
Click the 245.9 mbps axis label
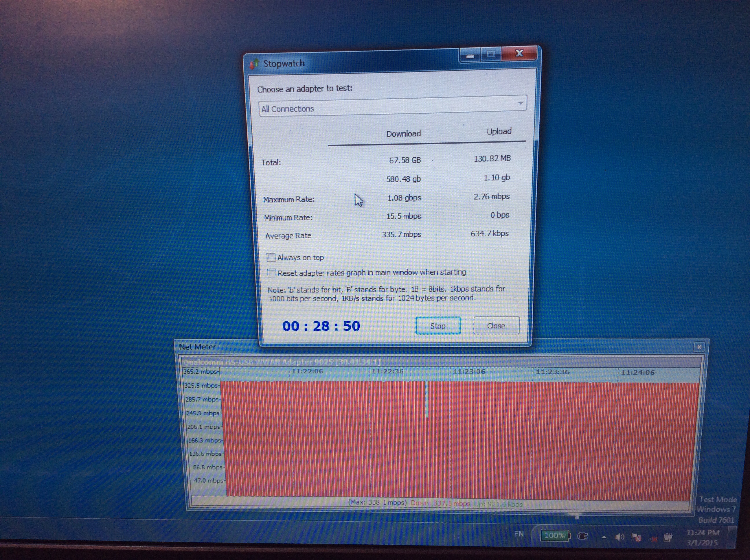pyautogui.click(x=203, y=413)
